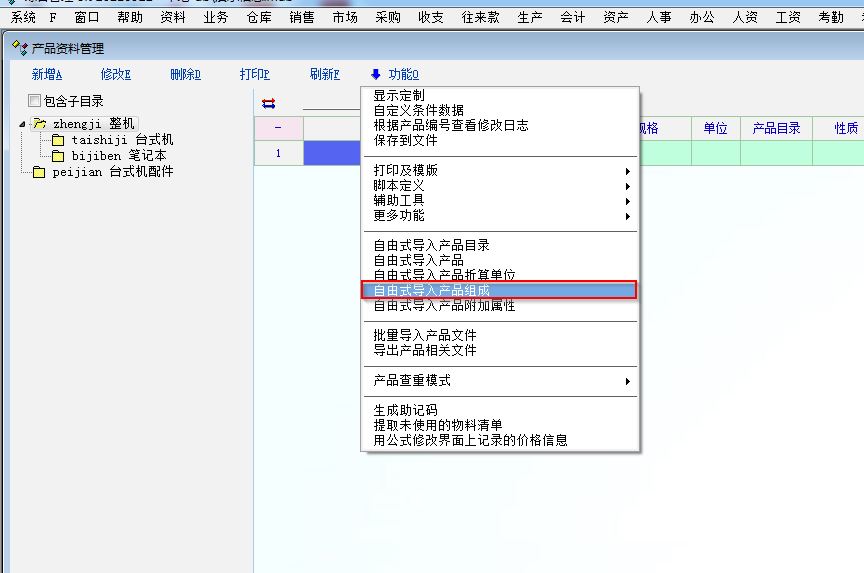864x573 pixels.
Task: Open the 仓库 menu in menu bar
Action: coord(258,17)
